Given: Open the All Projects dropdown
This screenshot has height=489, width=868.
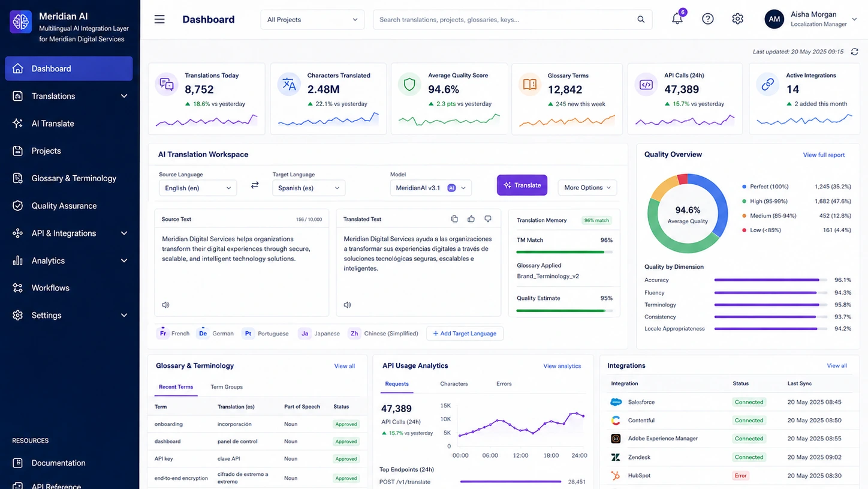Looking at the screenshot, I should tap(313, 20).
